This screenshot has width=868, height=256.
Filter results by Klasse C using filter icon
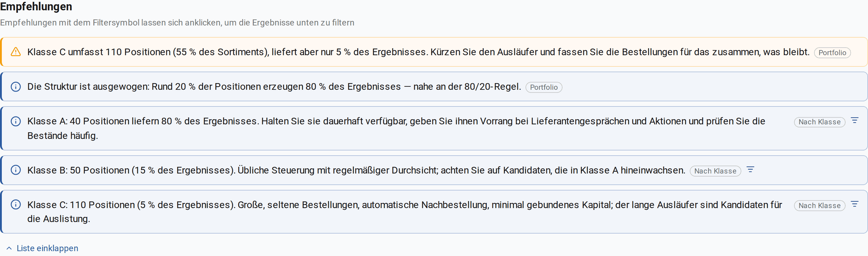click(x=855, y=204)
